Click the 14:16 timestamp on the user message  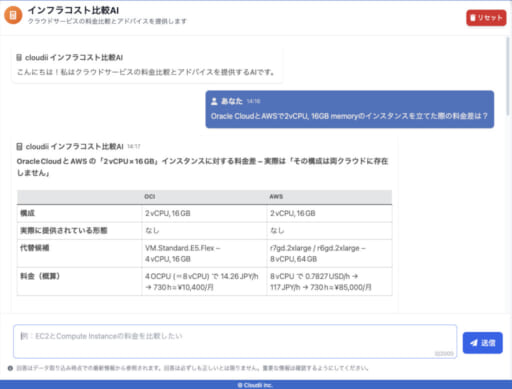point(254,101)
